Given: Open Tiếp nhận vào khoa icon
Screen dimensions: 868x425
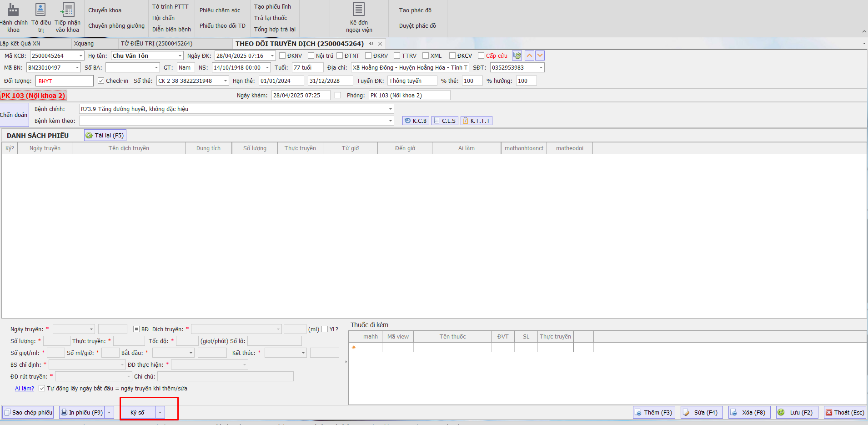Looking at the screenshot, I should click(x=67, y=18).
